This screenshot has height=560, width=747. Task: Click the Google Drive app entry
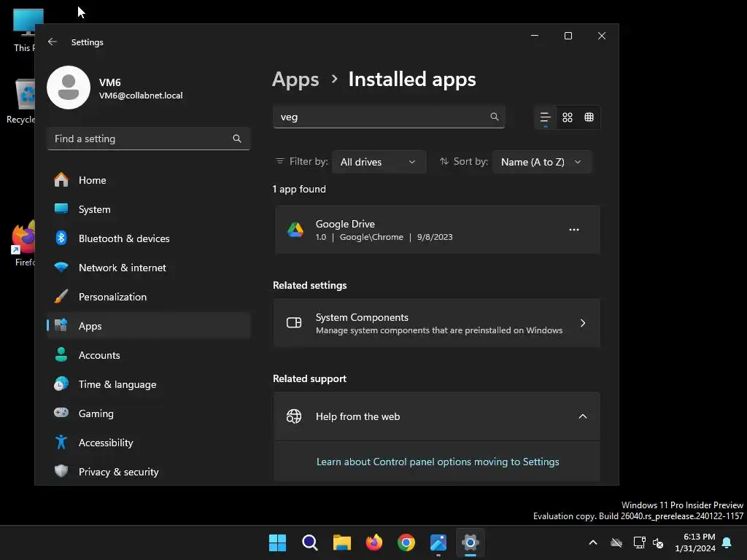[x=437, y=230]
